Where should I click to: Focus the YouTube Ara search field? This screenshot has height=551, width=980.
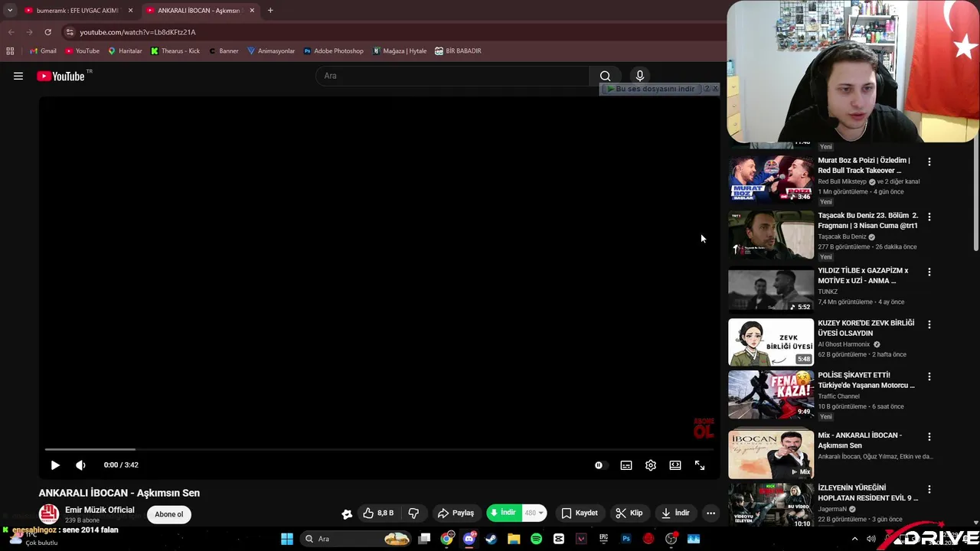point(452,76)
